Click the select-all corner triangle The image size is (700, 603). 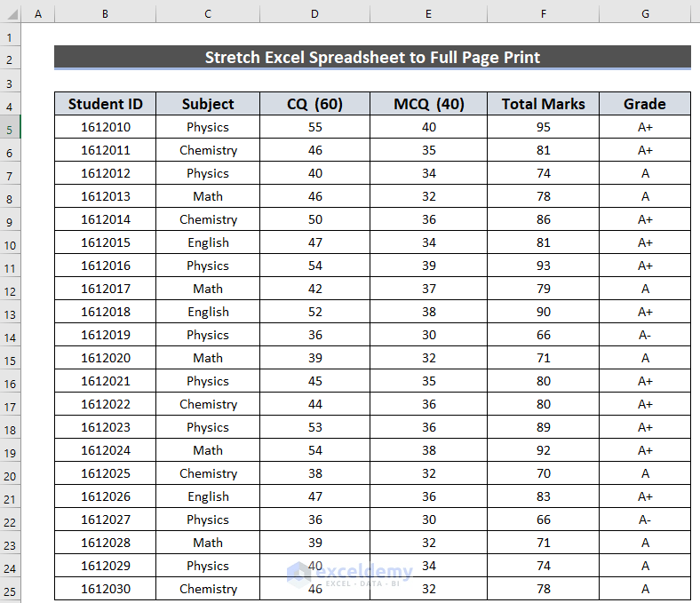click(x=12, y=15)
